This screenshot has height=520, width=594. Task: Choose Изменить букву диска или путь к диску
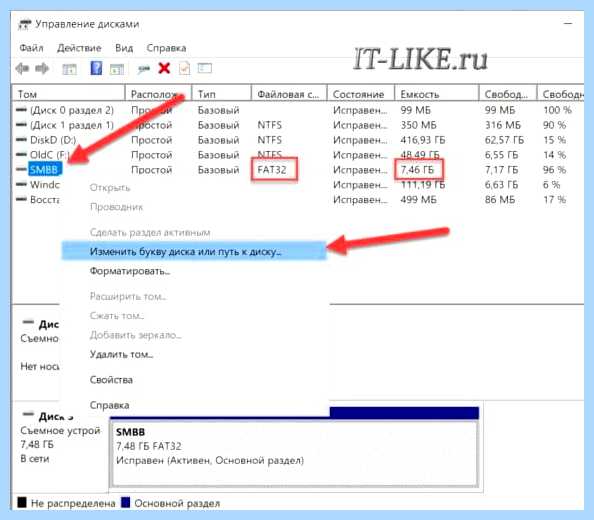click(194, 251)
